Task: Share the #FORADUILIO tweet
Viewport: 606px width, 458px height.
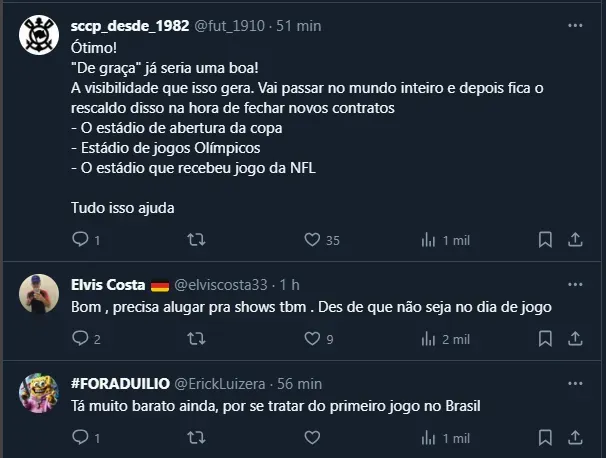Action: point(575,438)
